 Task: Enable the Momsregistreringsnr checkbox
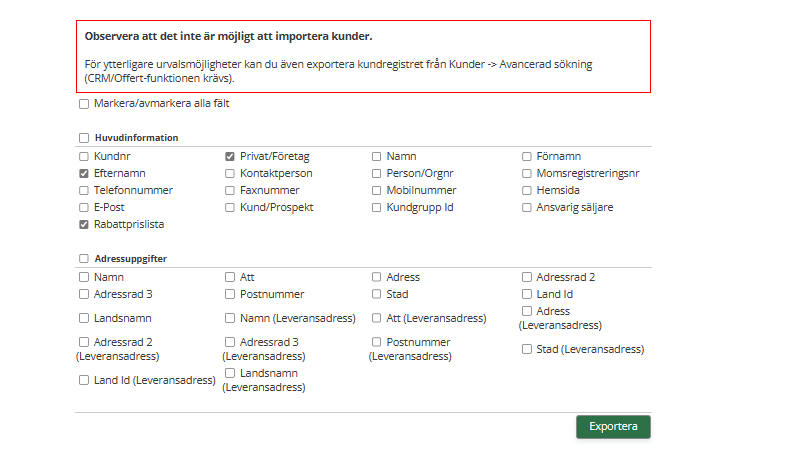coord(527,174)
